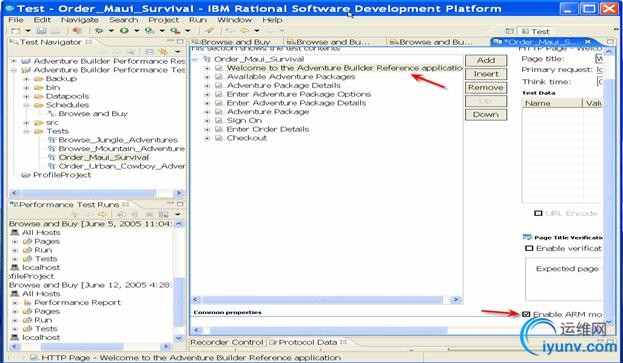Switch to the first Browse and Buy tab
This screenshot has width=623, height=363.
[x=235, y=42]
